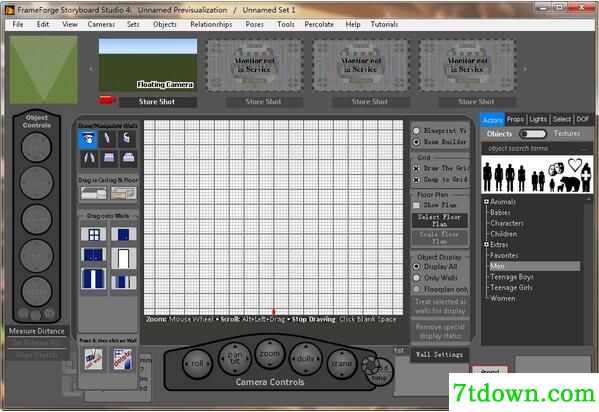Select the Only Walls radio button

tap(416, 278)
